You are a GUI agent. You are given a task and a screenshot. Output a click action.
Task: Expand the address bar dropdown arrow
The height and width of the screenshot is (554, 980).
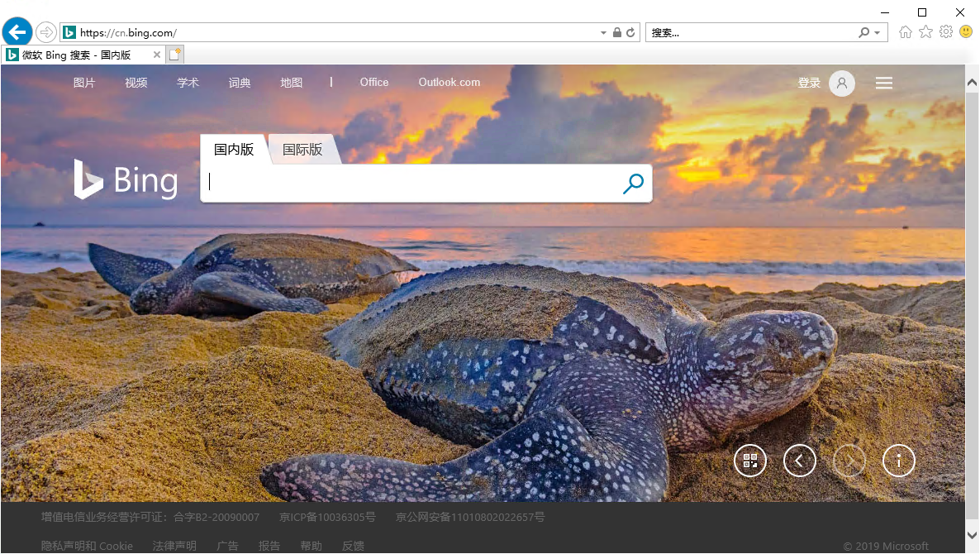[x=603, y=32]
